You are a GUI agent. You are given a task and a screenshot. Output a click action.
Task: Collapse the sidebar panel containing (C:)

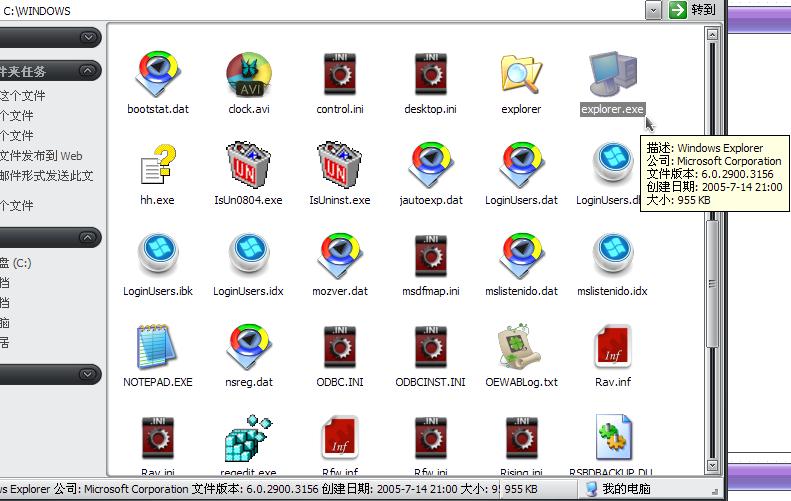tap(88, 237)
